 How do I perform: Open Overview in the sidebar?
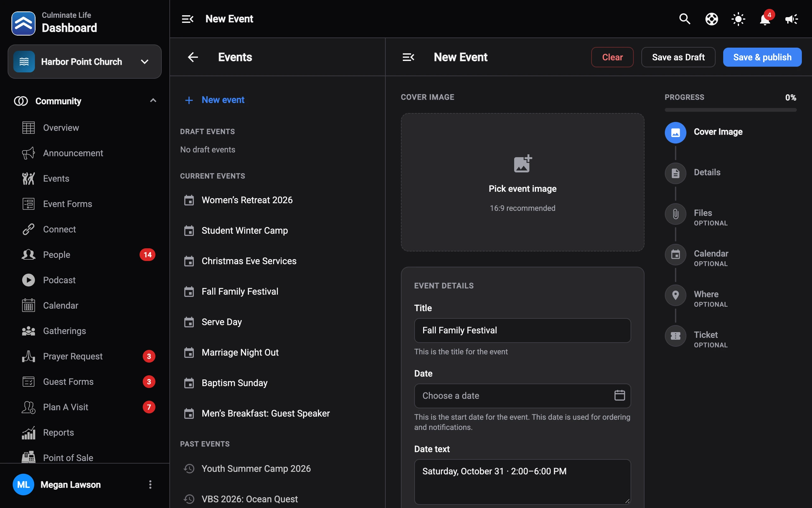pyautogui.click(x=85, y=128)
